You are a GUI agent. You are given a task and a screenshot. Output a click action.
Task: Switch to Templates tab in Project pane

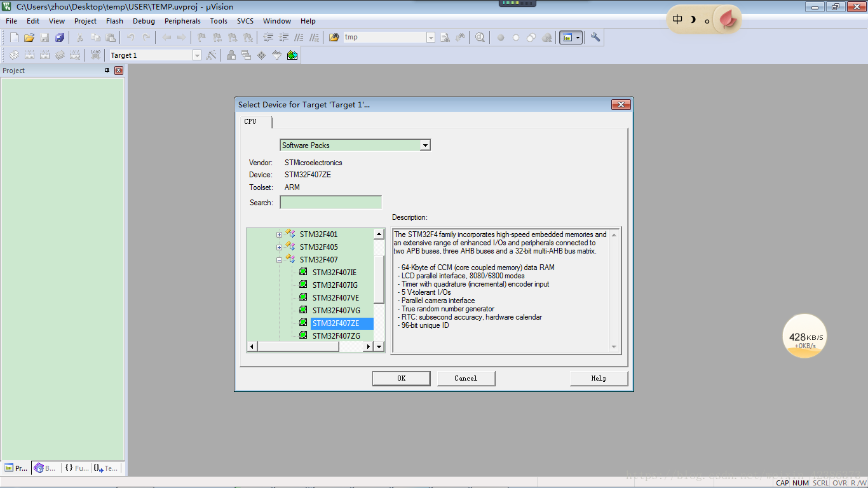coord(105,468)
